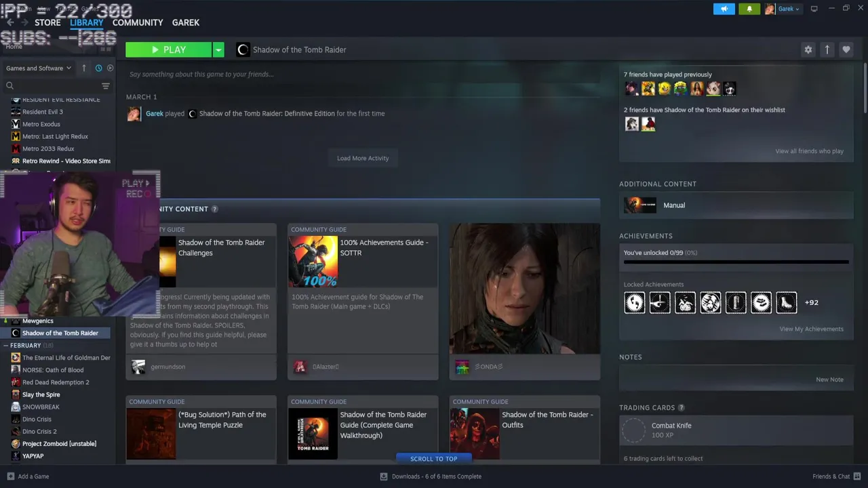Go forward with the right arrow
Screen dimensions: 868x488
(24, 22)
